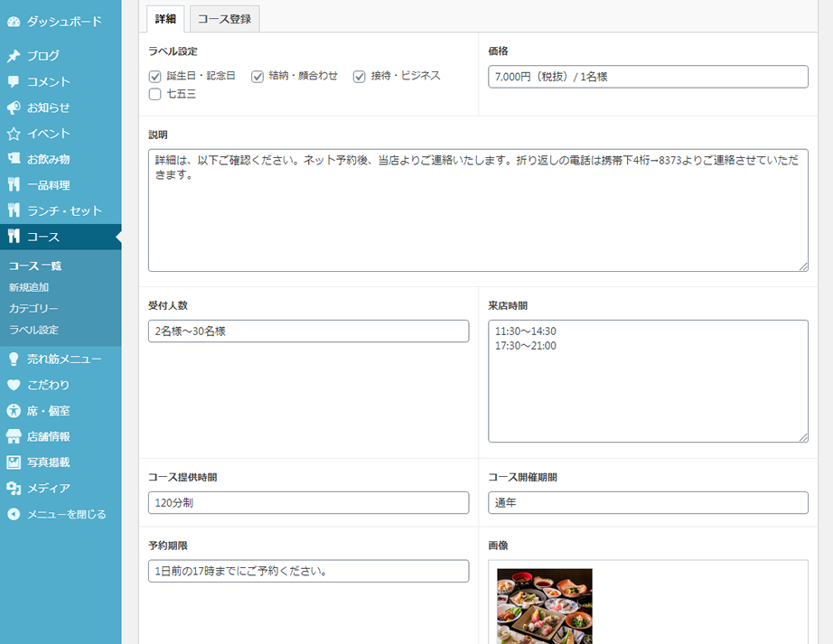The width and height of the screenshot is (833, 644).
Task: Open the 一品料理 menu label
Action: (x=49, y=185)
